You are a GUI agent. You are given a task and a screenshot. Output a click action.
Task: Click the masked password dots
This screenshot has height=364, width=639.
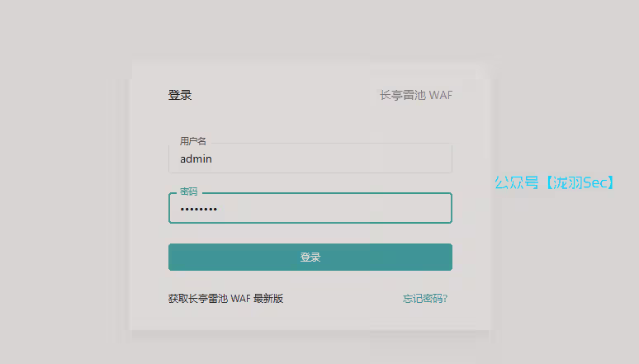point(198,210)
